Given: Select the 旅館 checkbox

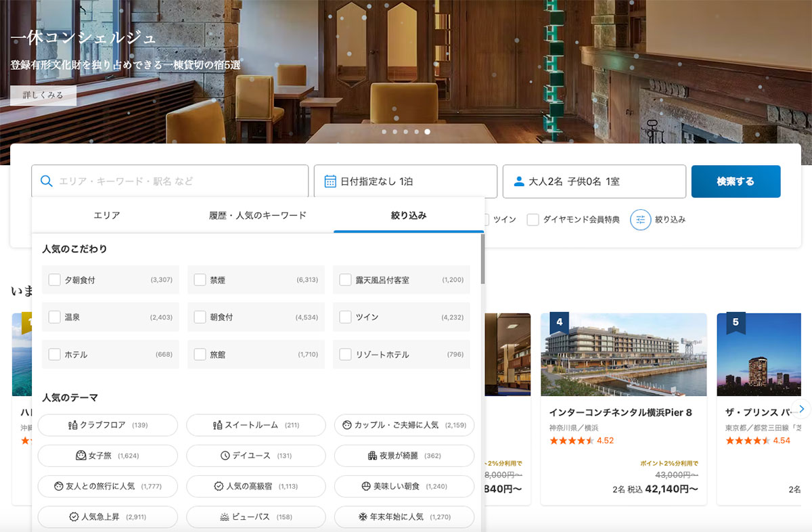Looking at the screenshot, I should [200, 354].
